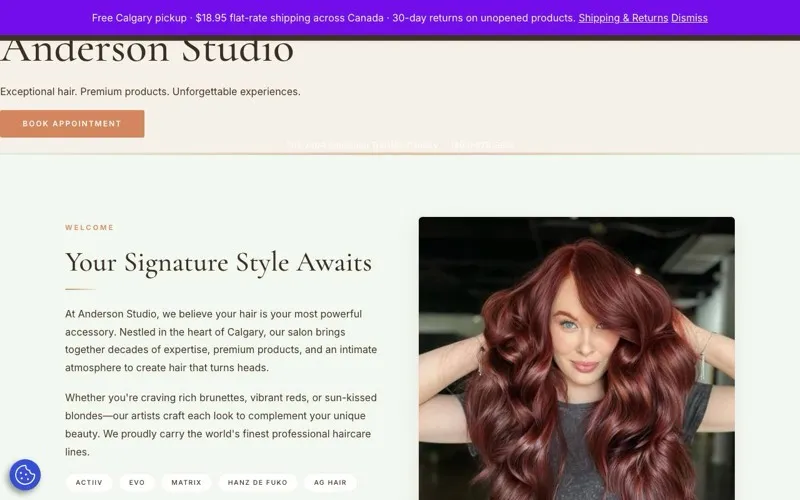Click the paragraph starting 'Whether you're craving'
This screenshot has width=800, height=500.
(x=221, y=424)
